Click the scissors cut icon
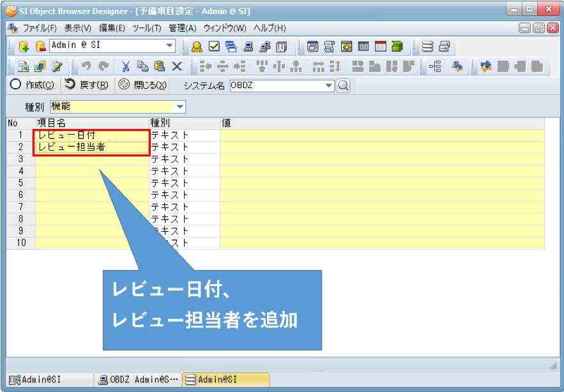Image resolution: width=564 pixels, height=392 pixels. [x=126, y=66]
